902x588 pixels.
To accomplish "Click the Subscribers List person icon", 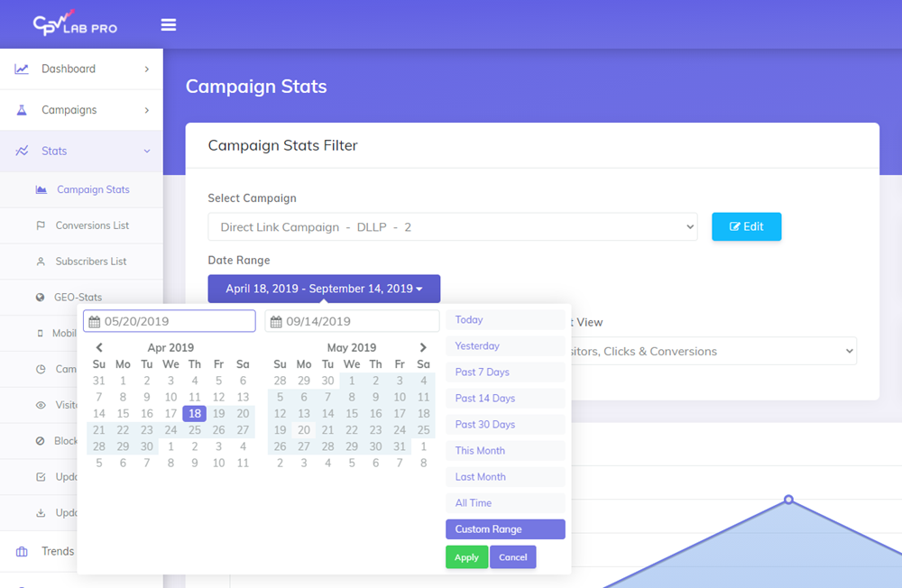I will click(41, 262).
